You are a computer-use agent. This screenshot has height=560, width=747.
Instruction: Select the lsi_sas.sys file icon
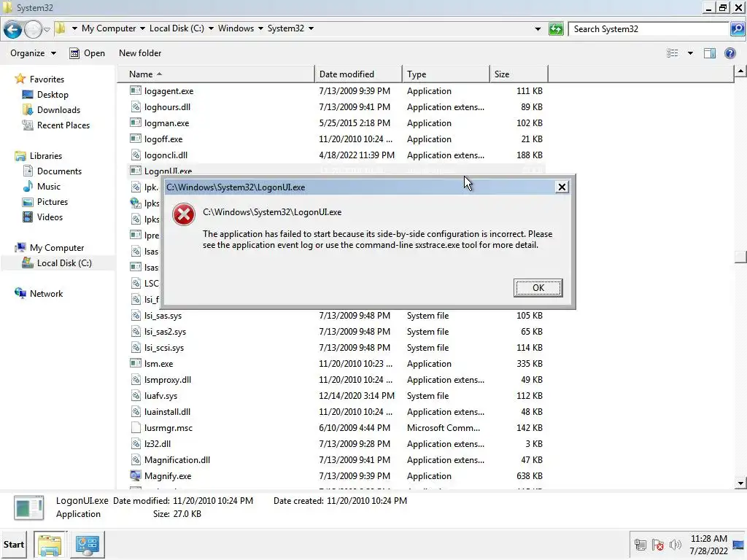pyautogui.click(x=135, y=315)
